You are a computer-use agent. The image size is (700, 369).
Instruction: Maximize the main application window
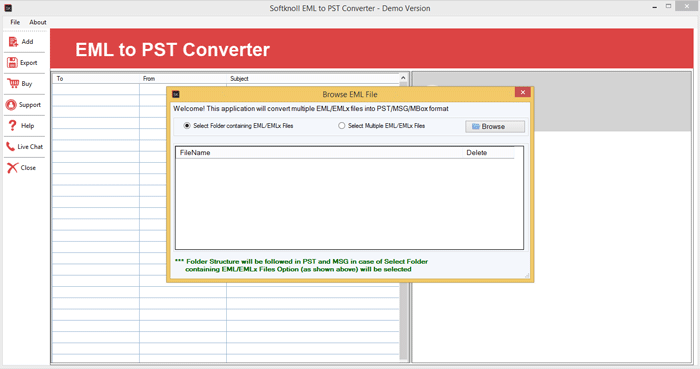click(x=668, y=6)
